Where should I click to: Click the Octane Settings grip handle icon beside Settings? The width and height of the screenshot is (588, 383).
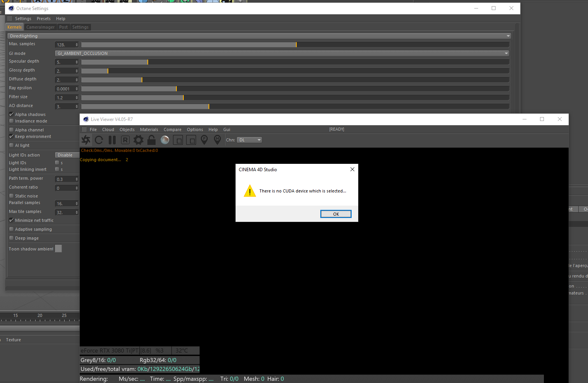point(10,19)
